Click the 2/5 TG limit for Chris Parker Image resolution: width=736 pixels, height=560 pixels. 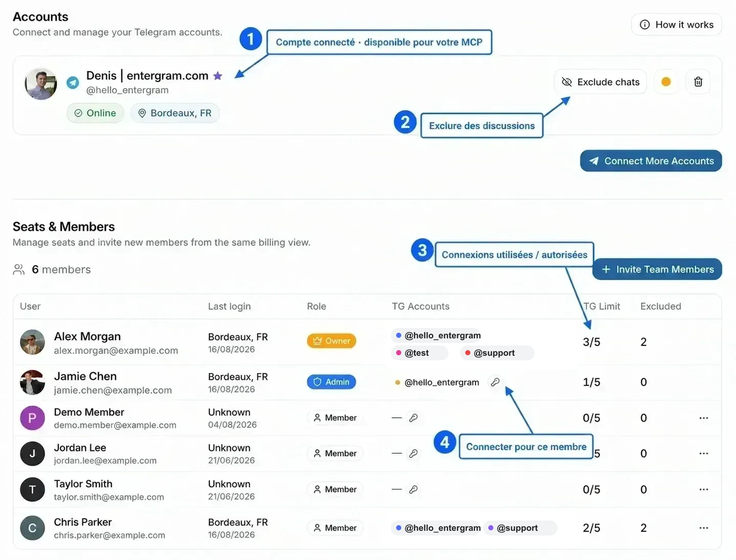592,528
